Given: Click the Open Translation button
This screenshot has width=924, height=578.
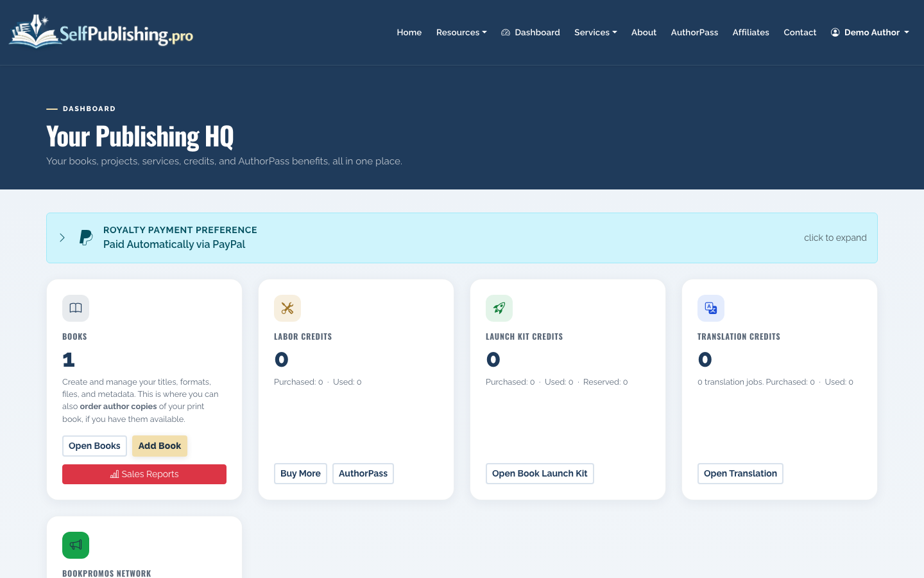Looking at the screenshot, I should pyautogui.click(x=740, y=473).
